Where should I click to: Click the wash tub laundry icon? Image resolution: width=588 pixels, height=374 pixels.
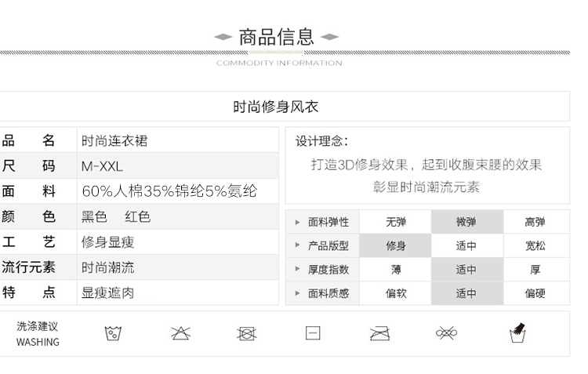(x=114, y=333)
